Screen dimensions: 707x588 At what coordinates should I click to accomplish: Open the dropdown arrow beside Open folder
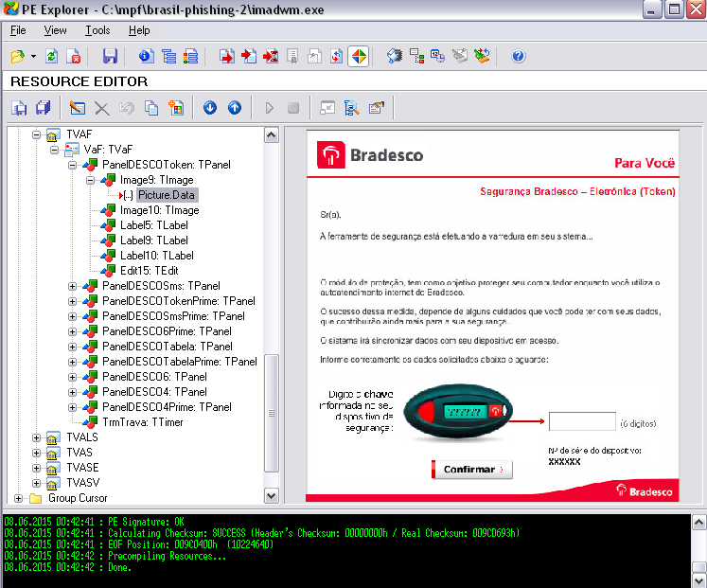click(x=33, y=57)
